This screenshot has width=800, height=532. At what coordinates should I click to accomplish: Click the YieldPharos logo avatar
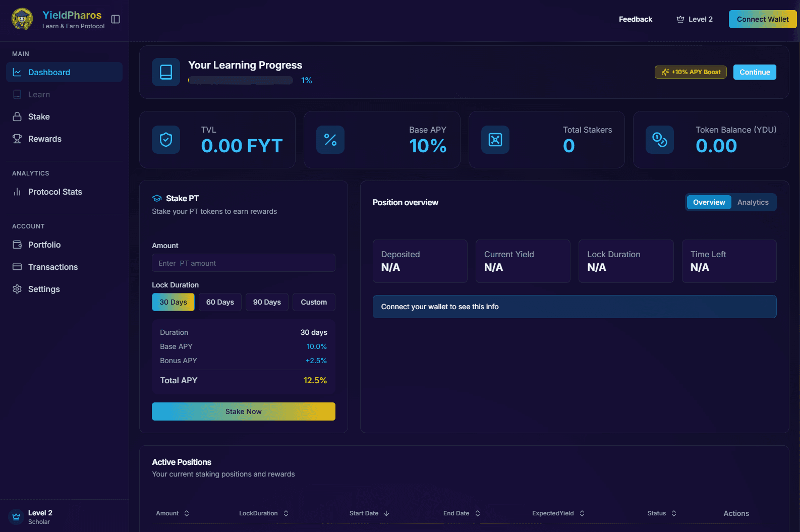[x=22, y=19]
